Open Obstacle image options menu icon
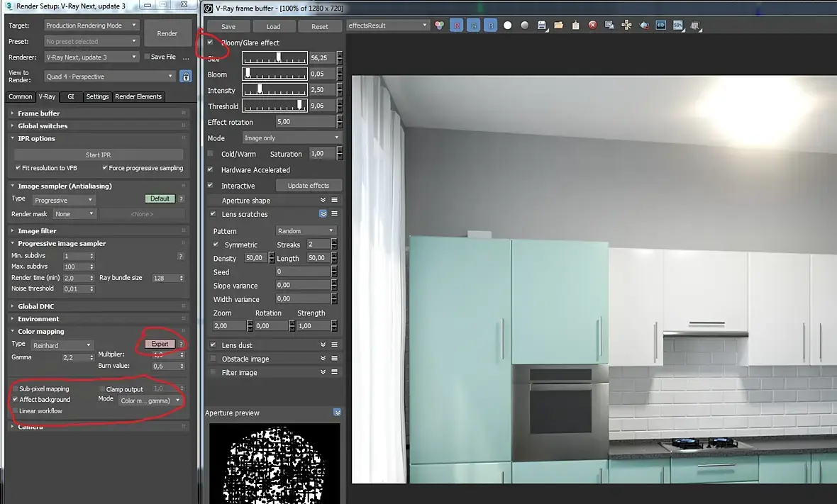Screen dimensions: 837x504 point(335,359)
